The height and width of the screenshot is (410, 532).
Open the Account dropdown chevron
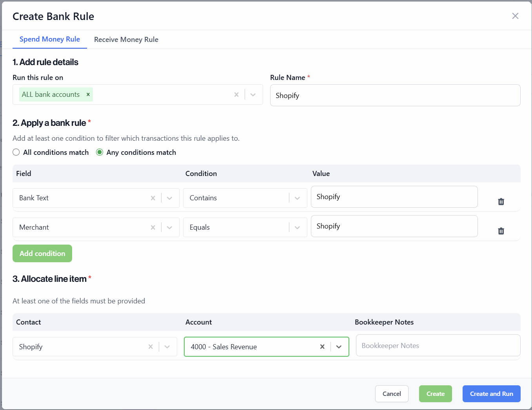(339, 347)
